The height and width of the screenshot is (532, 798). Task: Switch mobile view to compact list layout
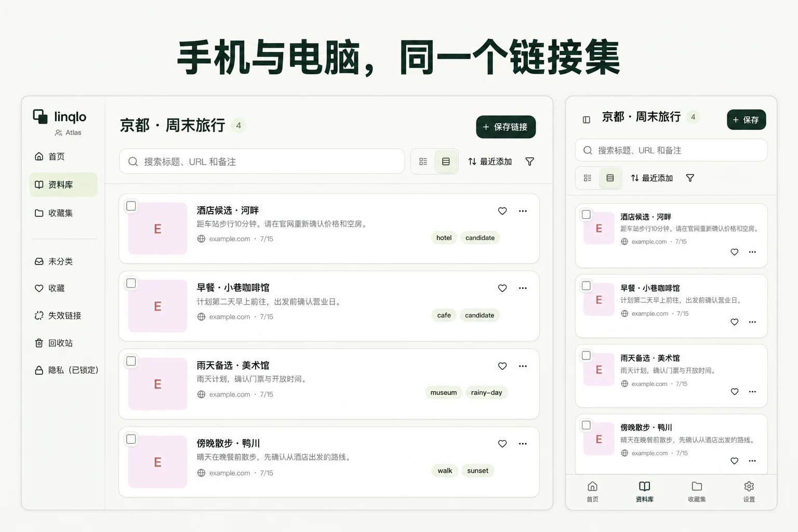tap(588, 178)
